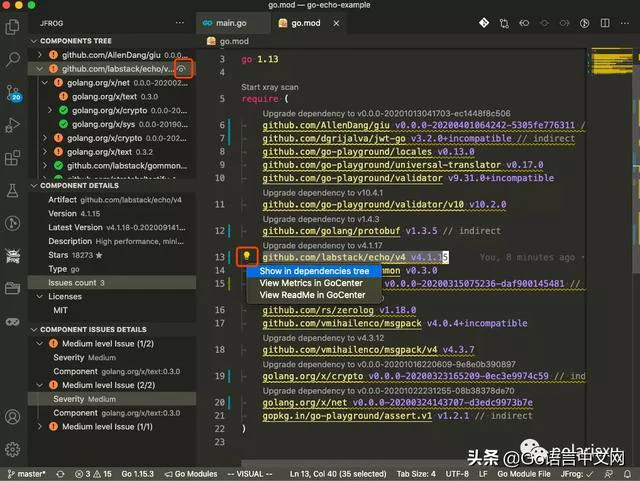Click the Start xray scan code lens
The height and width of the screenshot is (481, 640).
click(x=270, y=87)
